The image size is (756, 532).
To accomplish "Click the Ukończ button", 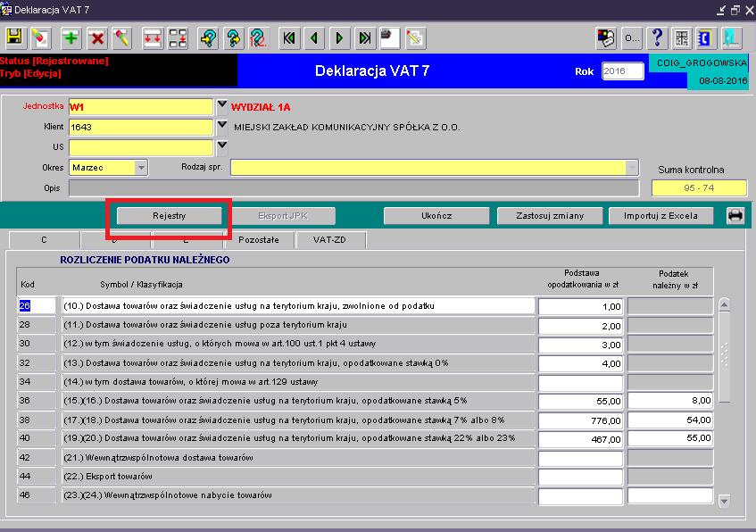I will 436,216.
